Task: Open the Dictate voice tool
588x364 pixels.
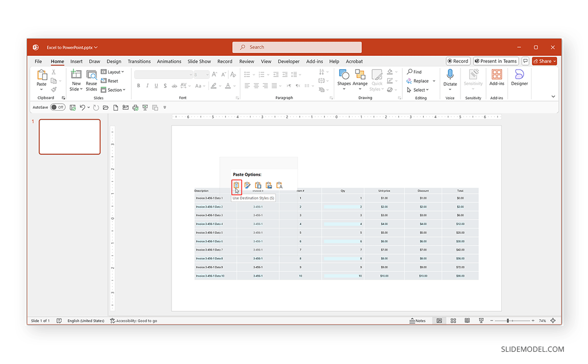Action: click(x=450, y=78)
